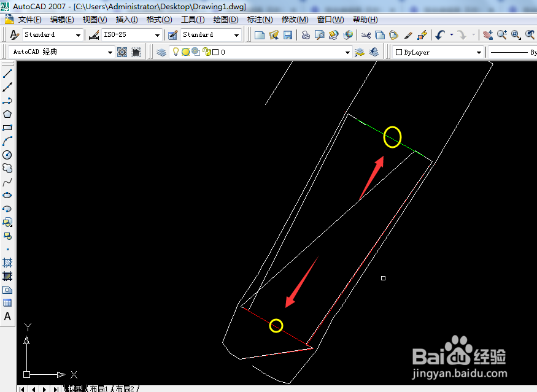Click the Plot (print) icon
This screenshot has width=537, height=392.
point(306,34)
